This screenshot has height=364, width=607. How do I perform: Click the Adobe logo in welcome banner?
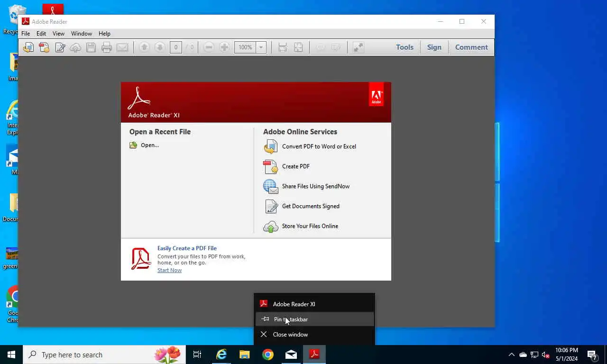tap(376, 94)
